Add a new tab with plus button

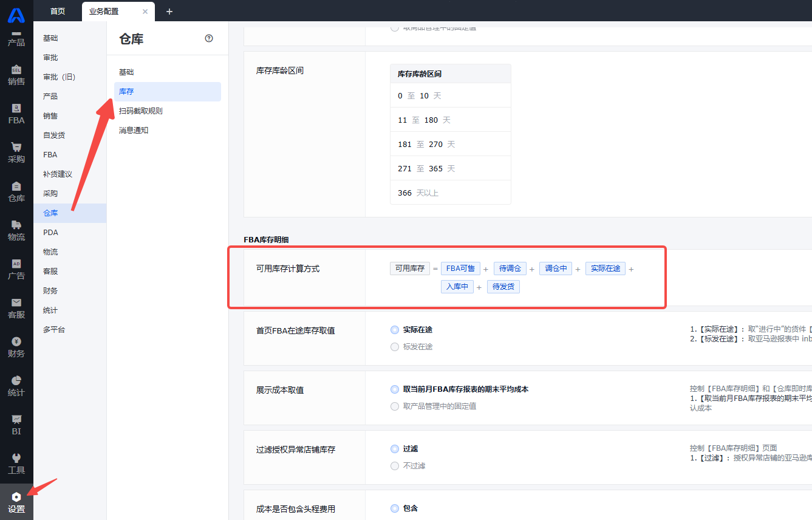(169, 12)
